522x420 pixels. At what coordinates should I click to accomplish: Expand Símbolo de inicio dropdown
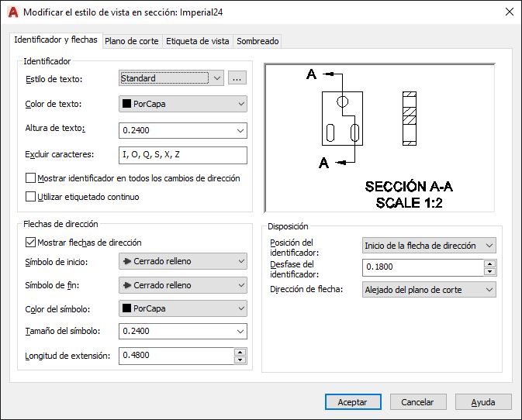[183, 261]
